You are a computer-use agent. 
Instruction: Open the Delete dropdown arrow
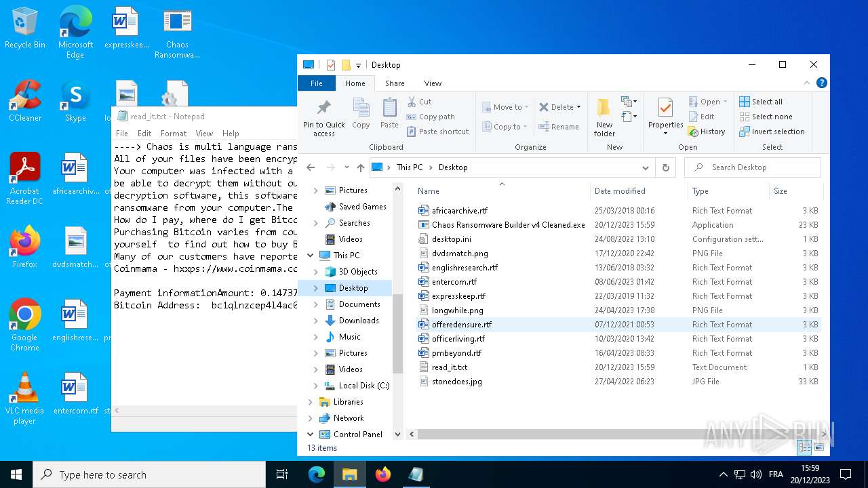(x=578, y=107)
